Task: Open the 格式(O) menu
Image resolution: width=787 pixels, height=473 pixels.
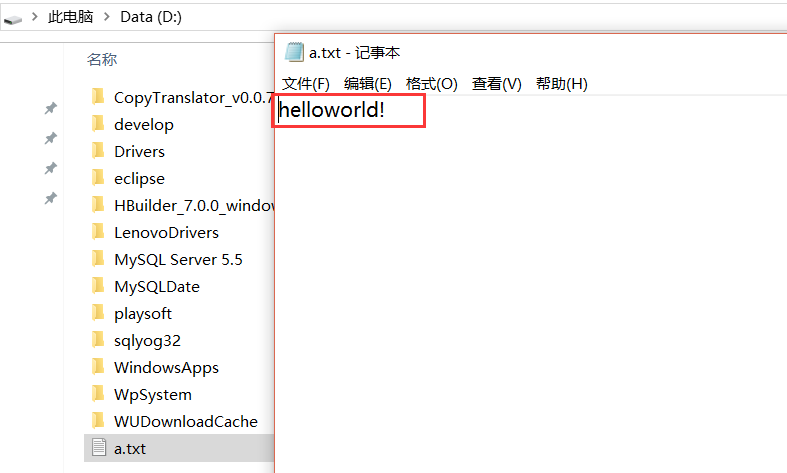Action: click(431, 84)
